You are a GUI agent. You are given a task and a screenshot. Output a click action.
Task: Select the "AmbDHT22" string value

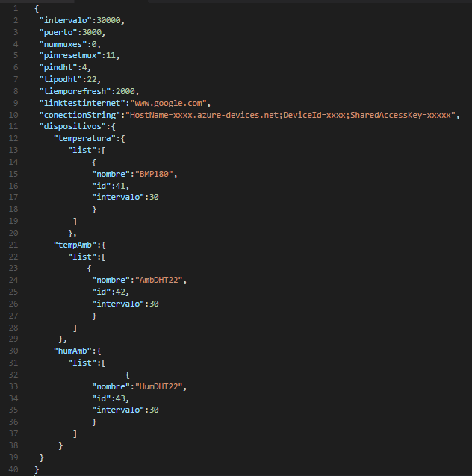coord(158,280)
